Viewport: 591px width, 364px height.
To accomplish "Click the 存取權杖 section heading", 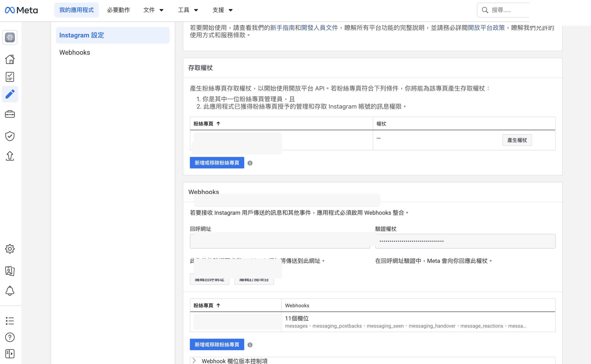I will click(x=201, y=68).
